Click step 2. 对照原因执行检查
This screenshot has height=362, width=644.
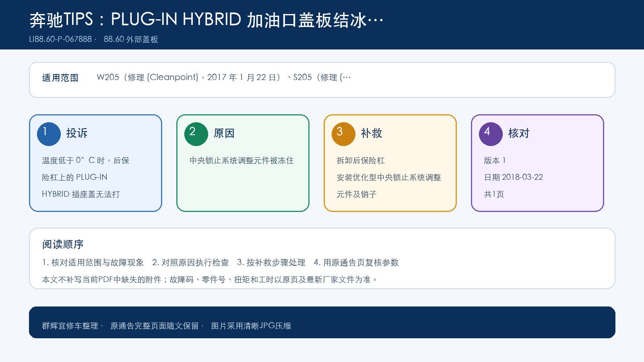[190, 263]
